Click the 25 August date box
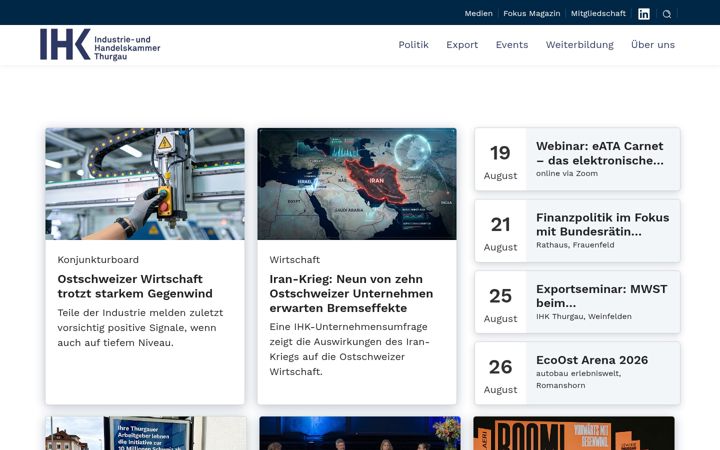The height and width of the screenshot is (450, 720). (x=501, y=302)
